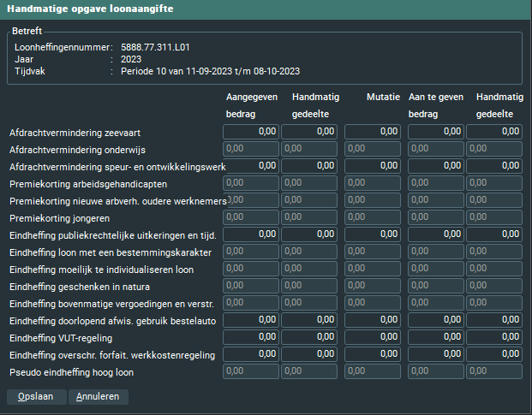
Task: Click Aangegeven bedrag for Eindheffing publiekrechtelijke uitkeringen
Action: (250, 234)
